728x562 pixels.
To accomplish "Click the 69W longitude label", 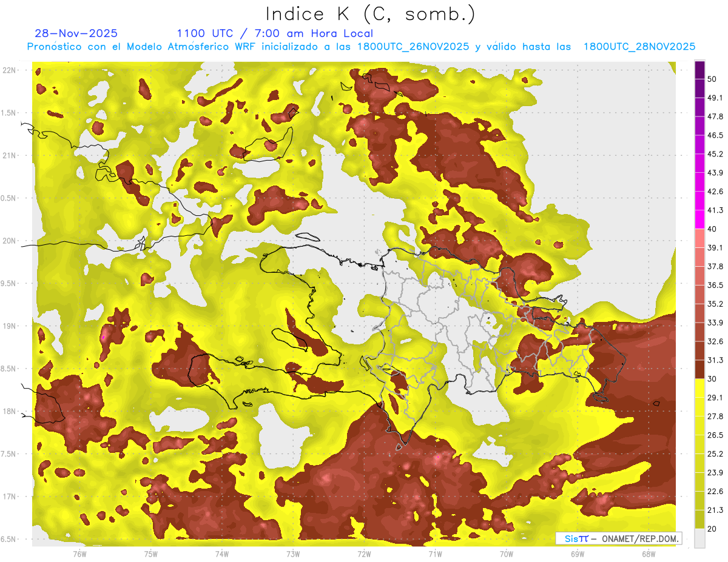I will pos(578,554).
